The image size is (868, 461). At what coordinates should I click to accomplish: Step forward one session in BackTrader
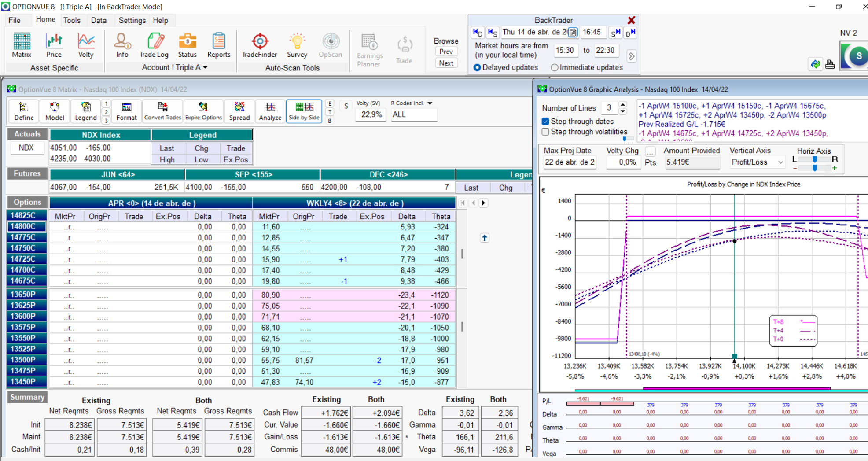615,32
